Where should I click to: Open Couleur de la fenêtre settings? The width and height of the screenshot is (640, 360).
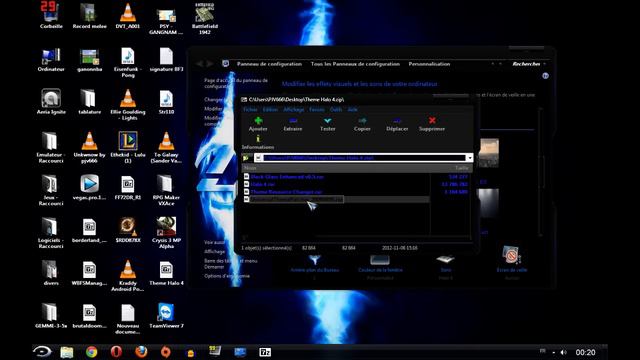point(380,263)
